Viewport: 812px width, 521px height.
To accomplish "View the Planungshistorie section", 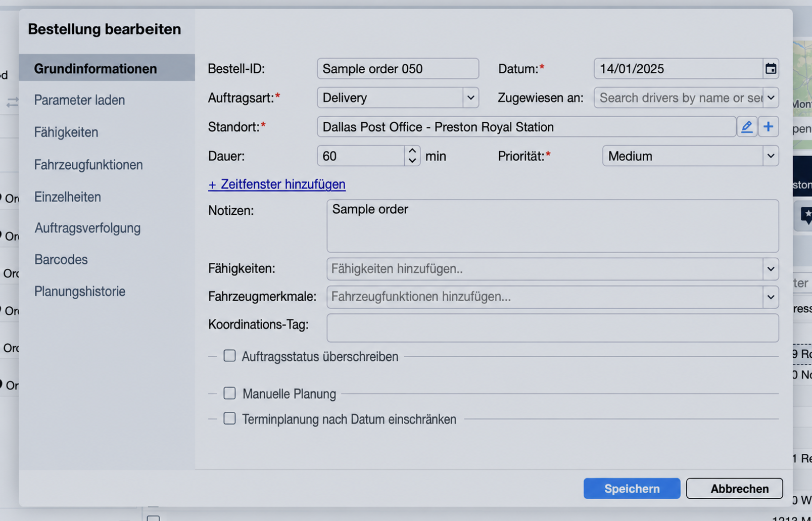I will (80, 292).
